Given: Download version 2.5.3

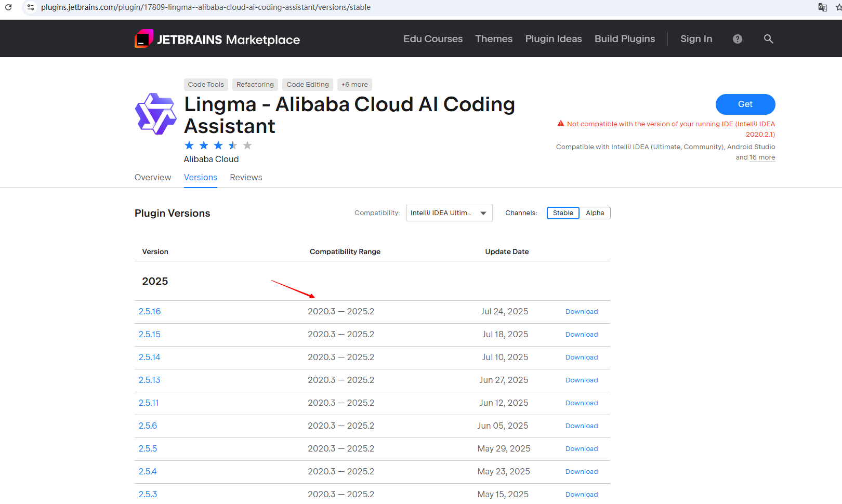Looking at the screenshot, I should (x=582, y=495).
